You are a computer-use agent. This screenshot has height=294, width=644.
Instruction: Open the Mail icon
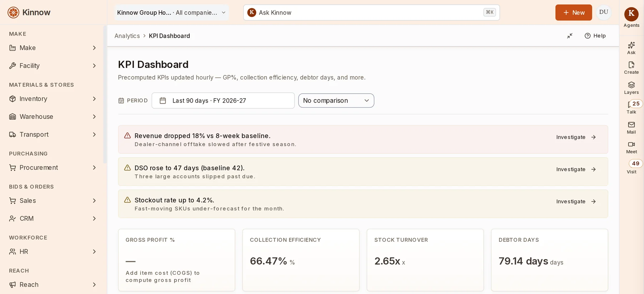[631, 127]
